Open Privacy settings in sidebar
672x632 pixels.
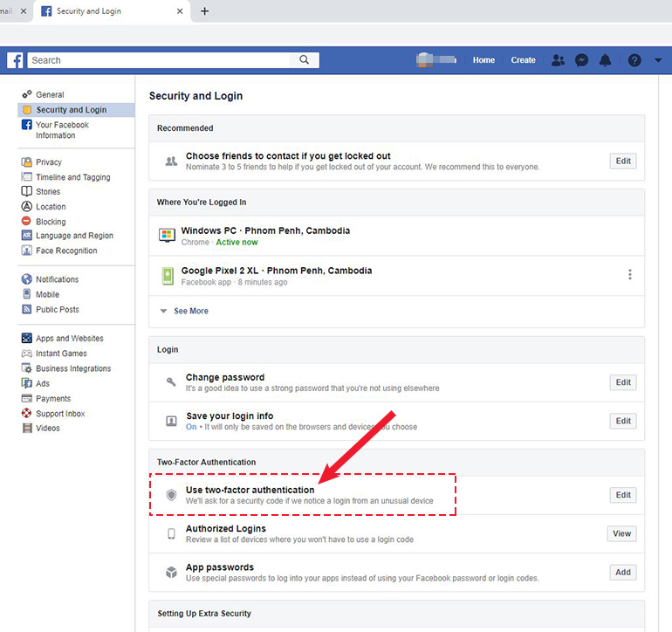pyautogui.click(x=48, y=162)
